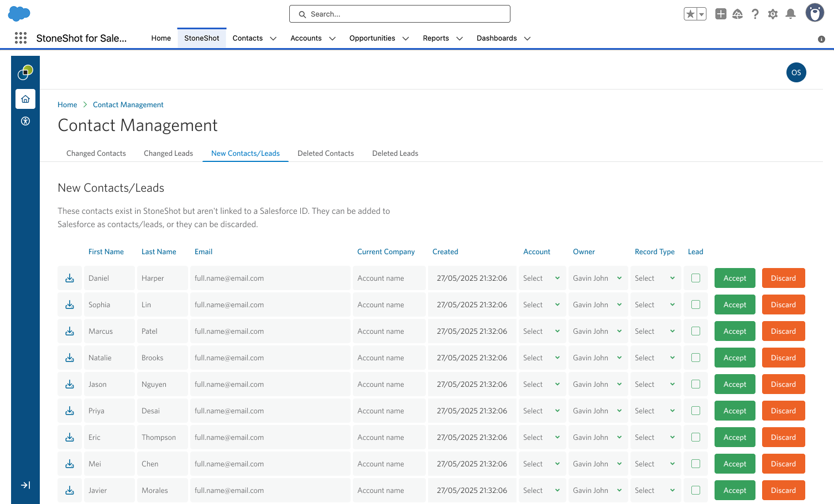The width and height of the screenshot is (834, 504).
Task: Open the Help question mark icon
Action: 755,14
